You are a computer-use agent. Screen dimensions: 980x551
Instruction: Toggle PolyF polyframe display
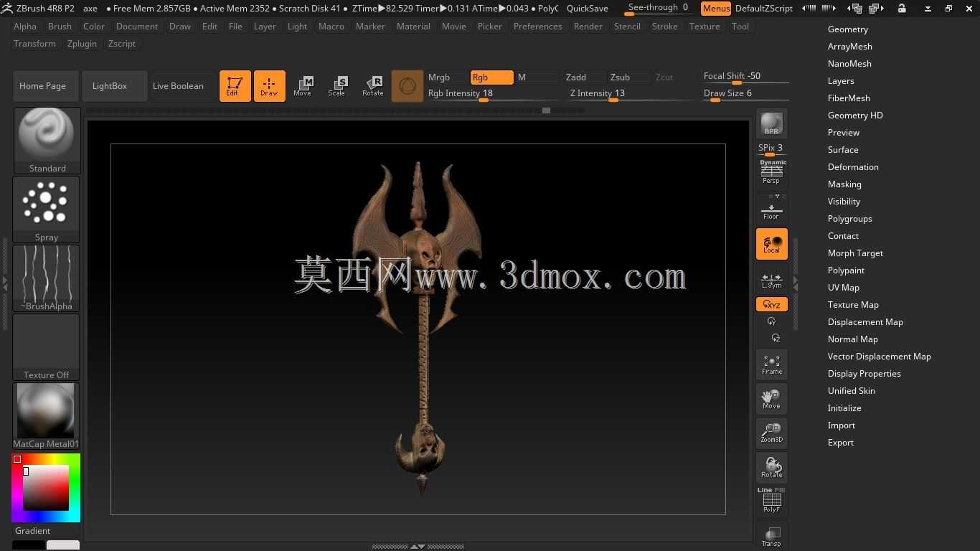[772, 500]
